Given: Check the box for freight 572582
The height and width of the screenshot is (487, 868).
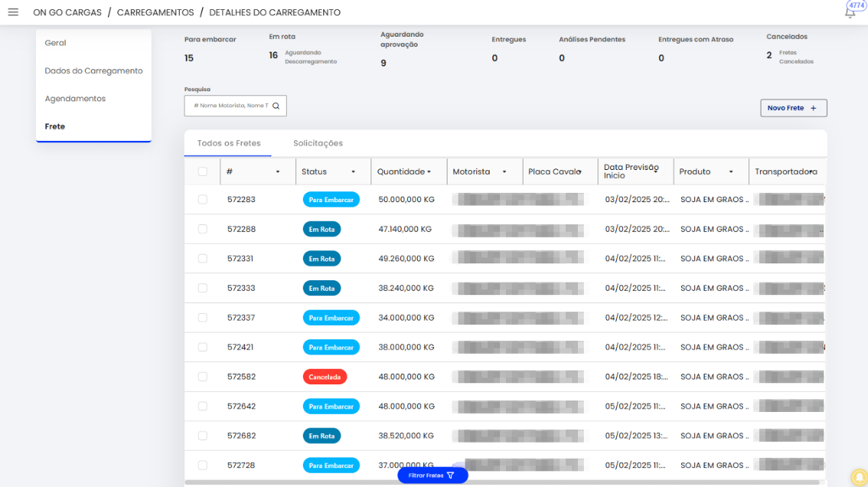Looking at the screenshot, I should (203, 377).
